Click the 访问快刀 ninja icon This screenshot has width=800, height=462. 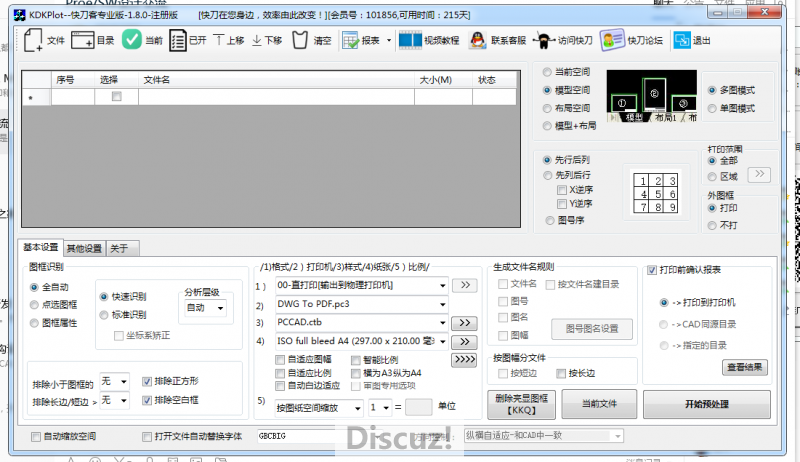click(x=543, y=40)
